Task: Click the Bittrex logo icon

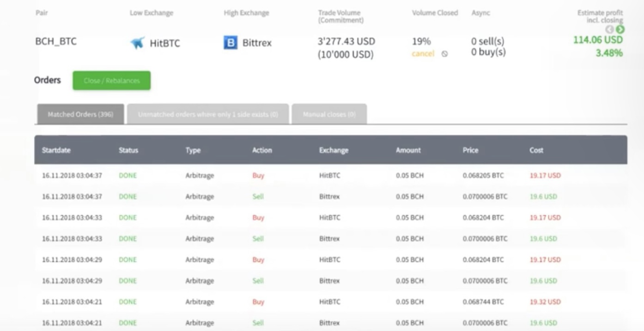Action: tap(230, 43)
